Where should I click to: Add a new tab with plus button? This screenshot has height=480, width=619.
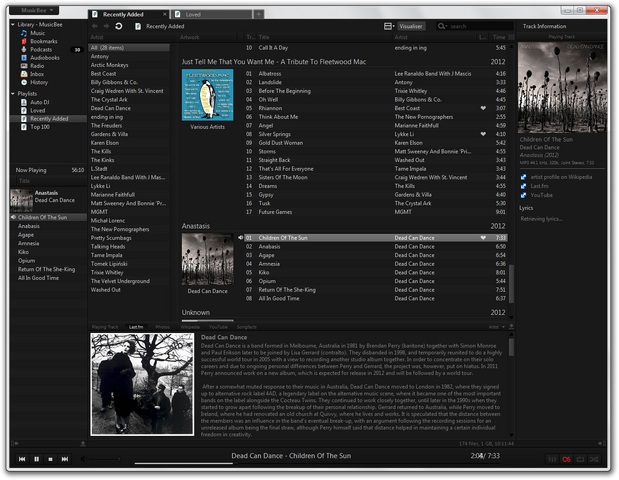click(258, 14)
